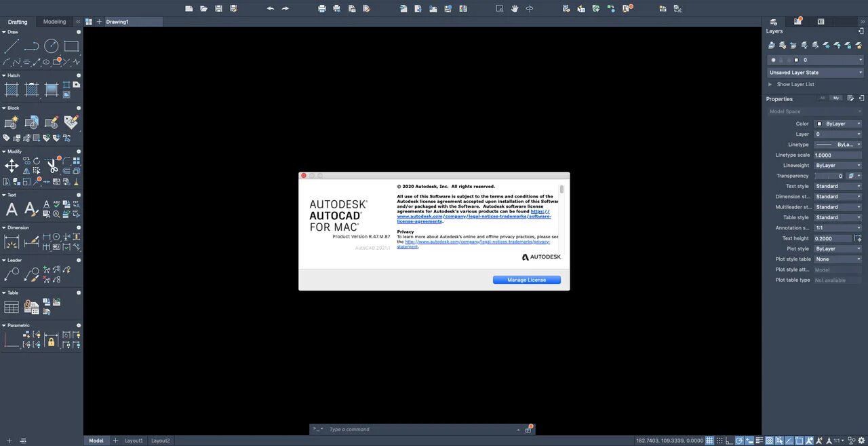
Task: Open the current layer dropdown
Action: tap(815, 60)
